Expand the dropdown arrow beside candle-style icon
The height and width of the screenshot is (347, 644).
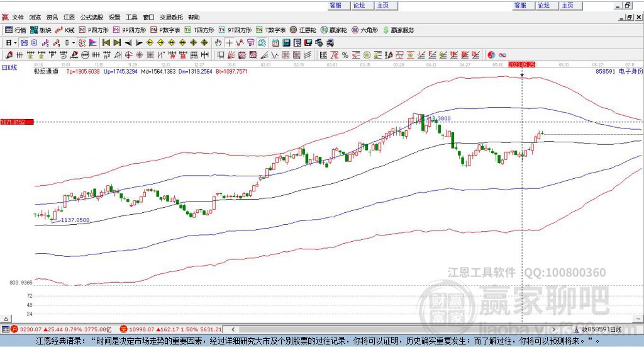point(74,43)
